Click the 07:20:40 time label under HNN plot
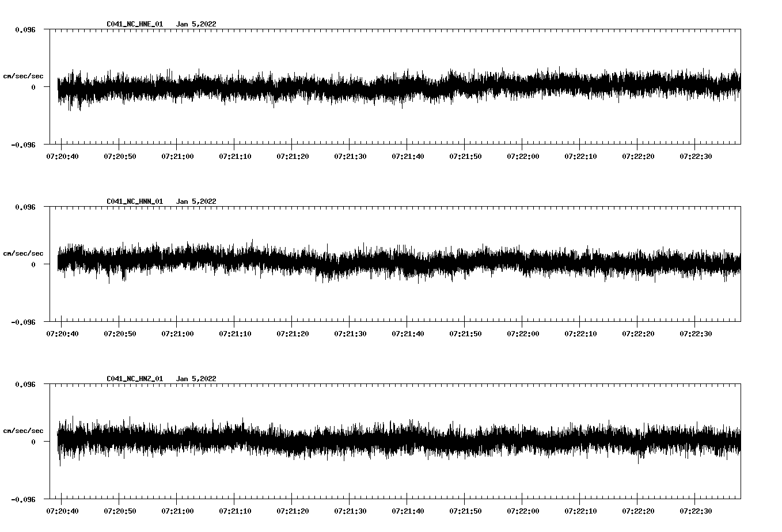The image size is (782, 532). point(62,334)
